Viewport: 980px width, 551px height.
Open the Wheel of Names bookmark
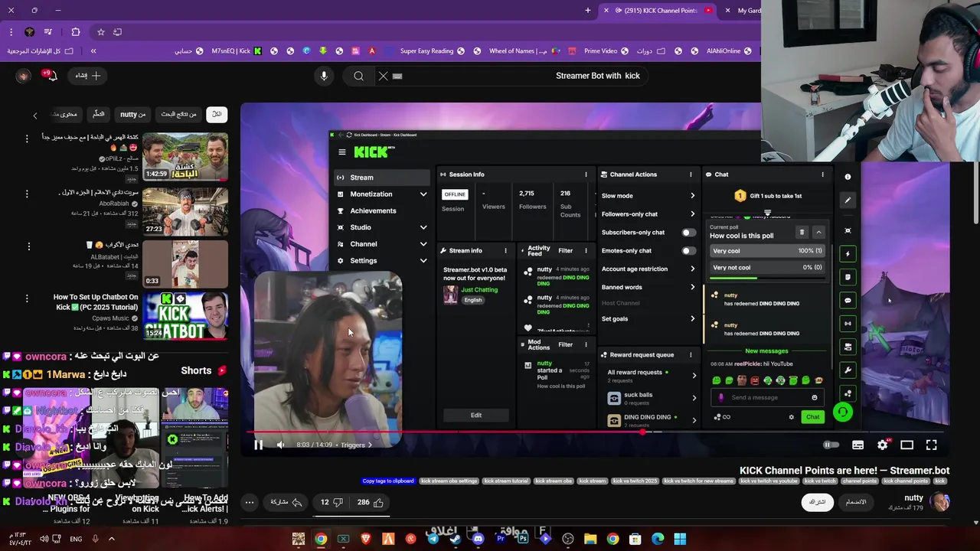tap(526, 51)
